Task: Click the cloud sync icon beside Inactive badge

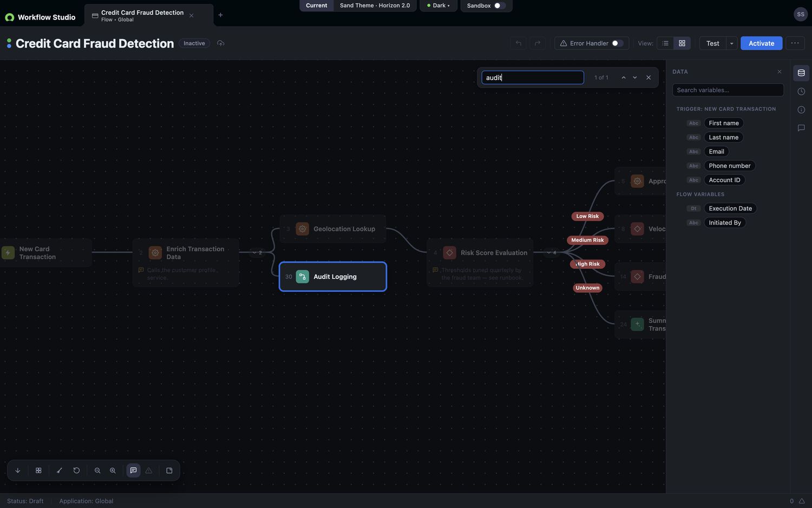Action: [220, 43]
